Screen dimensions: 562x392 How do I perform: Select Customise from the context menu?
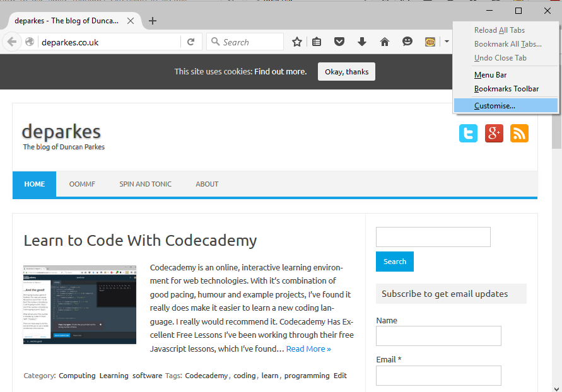click(495, 105)
